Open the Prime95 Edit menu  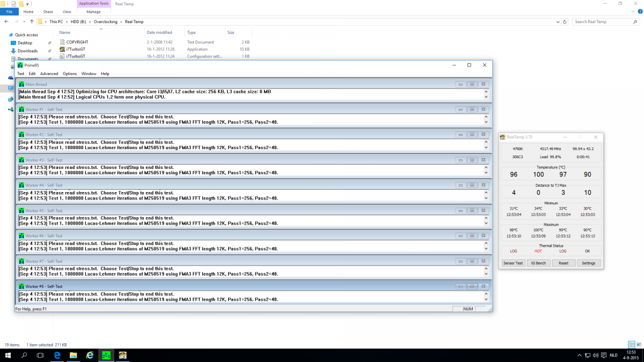[x=32, y=73]
